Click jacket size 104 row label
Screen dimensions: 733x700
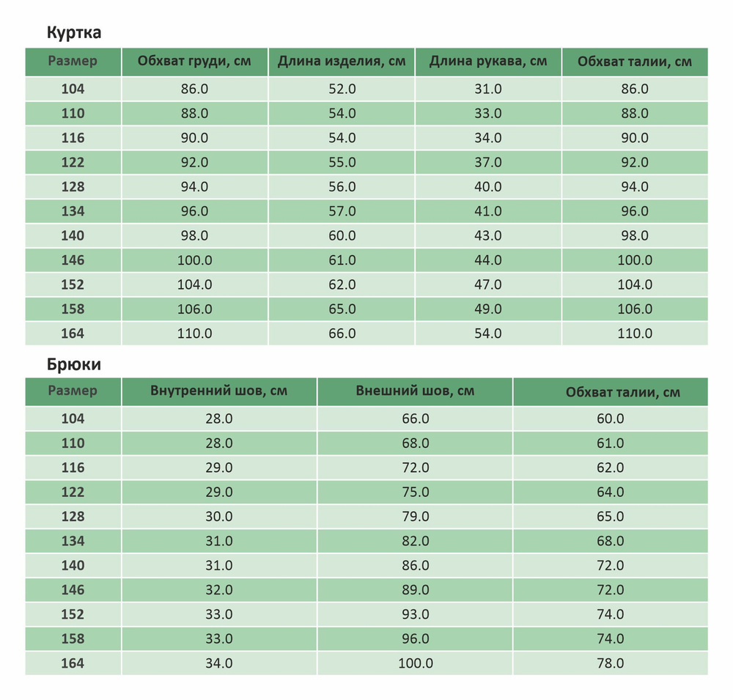pos(73,89)
